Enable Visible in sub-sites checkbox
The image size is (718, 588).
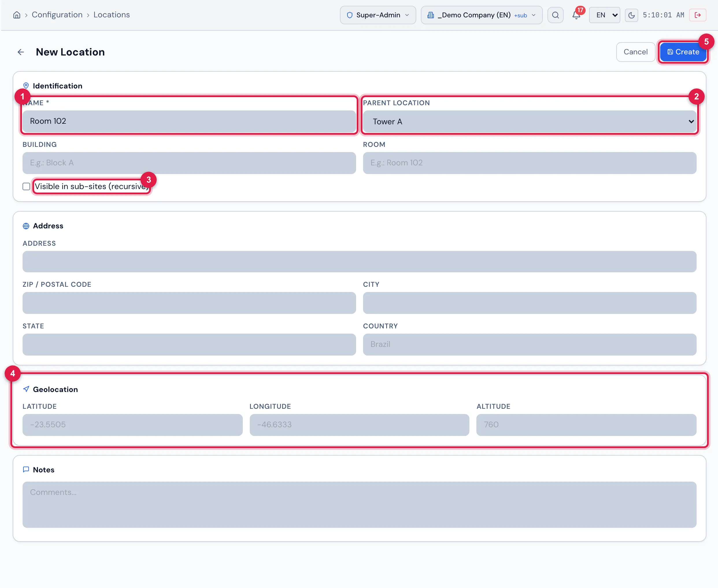(x=26, y=186)
